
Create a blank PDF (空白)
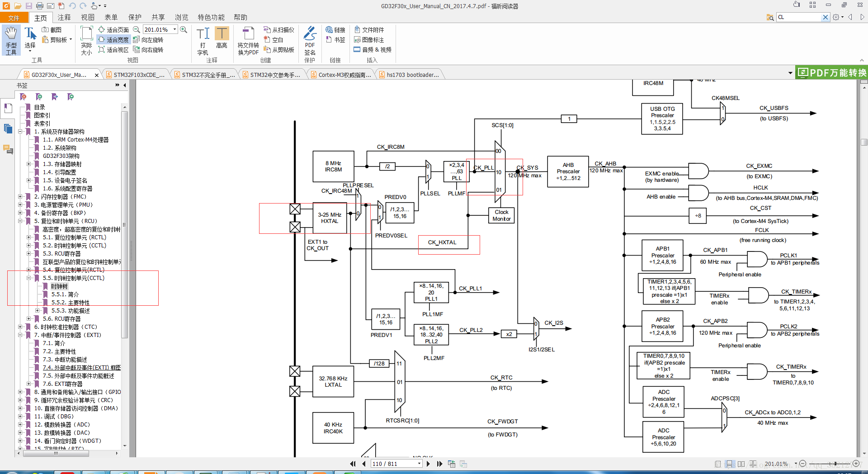[x=274, y=40]
